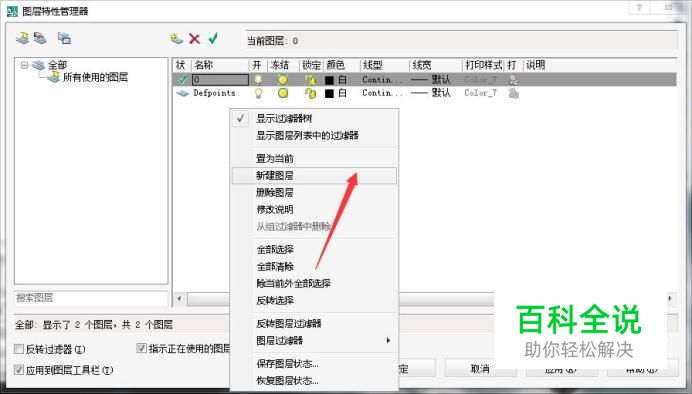This screenshot has width=692, height=394.
Task: Click lineweight 默认 for layer 0
Action: [x=431, y=80]
